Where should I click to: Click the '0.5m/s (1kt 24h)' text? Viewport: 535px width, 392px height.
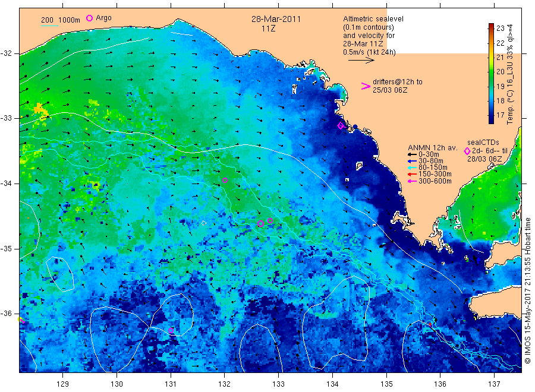point(370,52)
